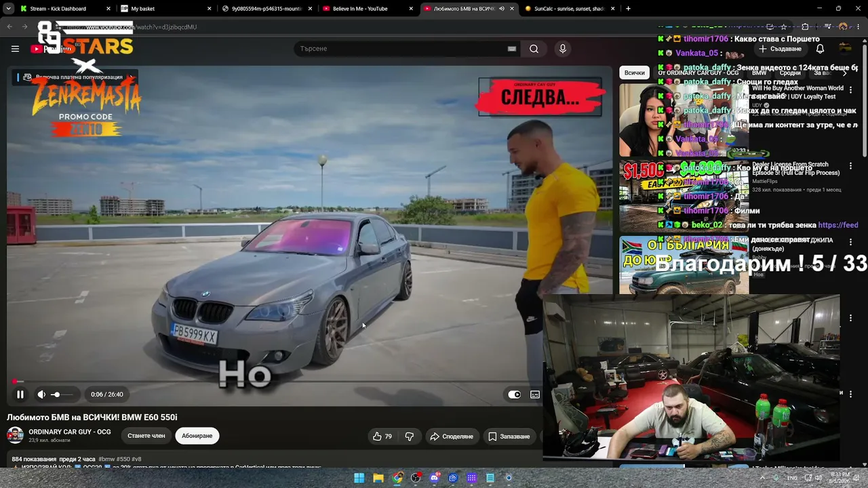Switch to My basket tab
This screenshot has width=868, height=488.
click(x=165, y=9)
